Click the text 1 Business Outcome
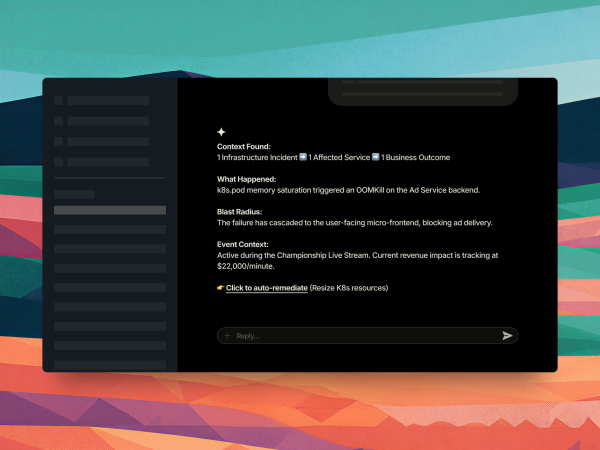The image size is (600, 450). click(x=416, y=157)
